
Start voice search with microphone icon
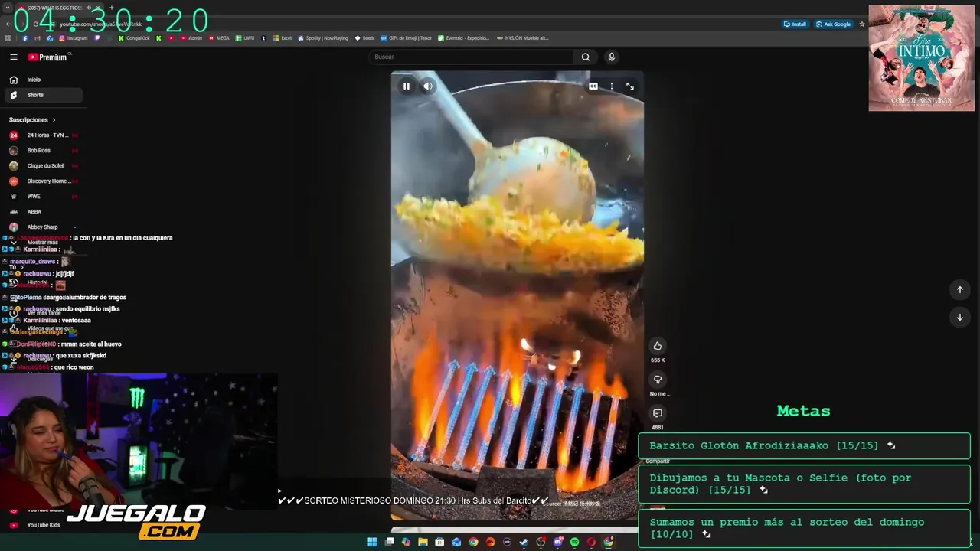(611, 57)
